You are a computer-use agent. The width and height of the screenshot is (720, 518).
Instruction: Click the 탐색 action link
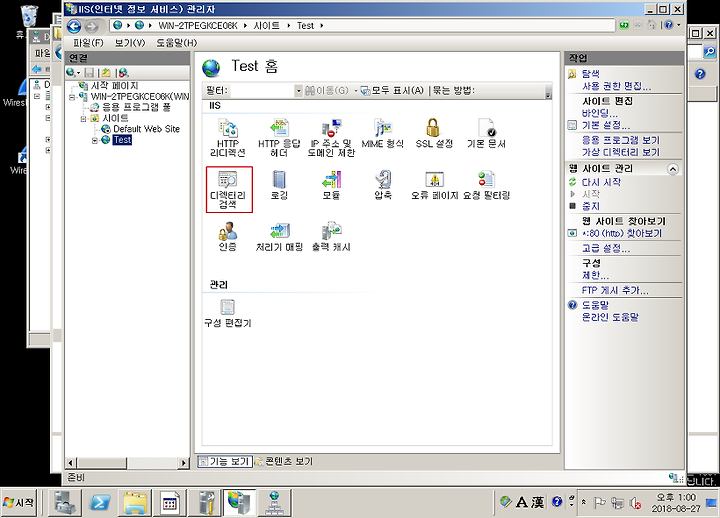point(591,73)
